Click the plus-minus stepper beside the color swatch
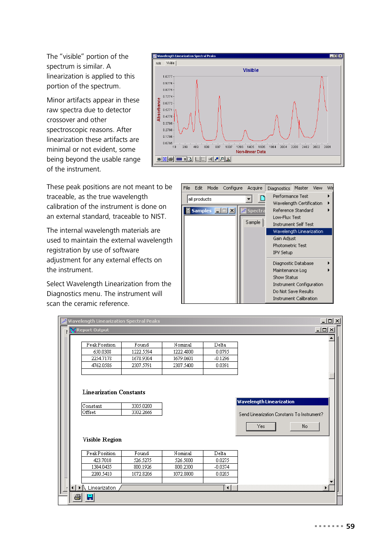This screenshot has height=555, width=392. 185,159
